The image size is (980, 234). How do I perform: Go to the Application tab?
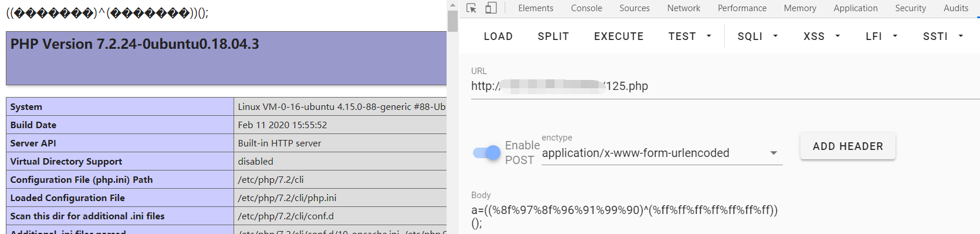pos(856,8)
